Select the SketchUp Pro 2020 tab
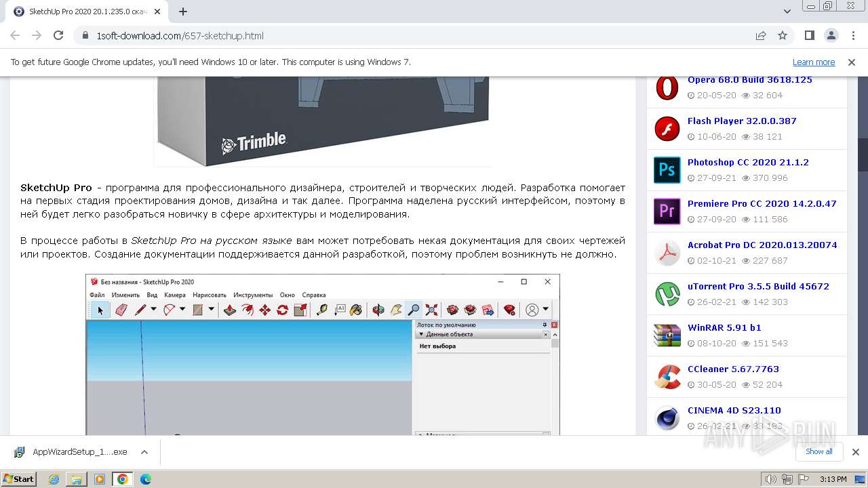The height and width of the screenshot is (488, 868). (88, 12)
